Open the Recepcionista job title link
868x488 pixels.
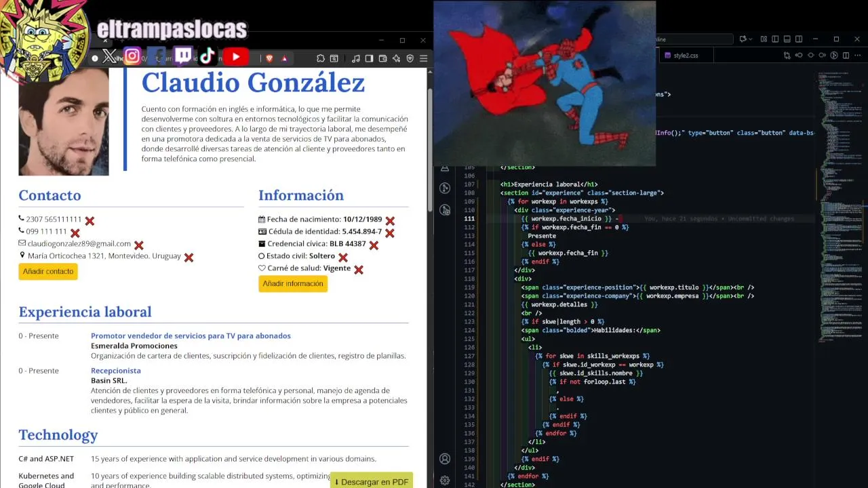pyautogui.click(x=116, y=371)
